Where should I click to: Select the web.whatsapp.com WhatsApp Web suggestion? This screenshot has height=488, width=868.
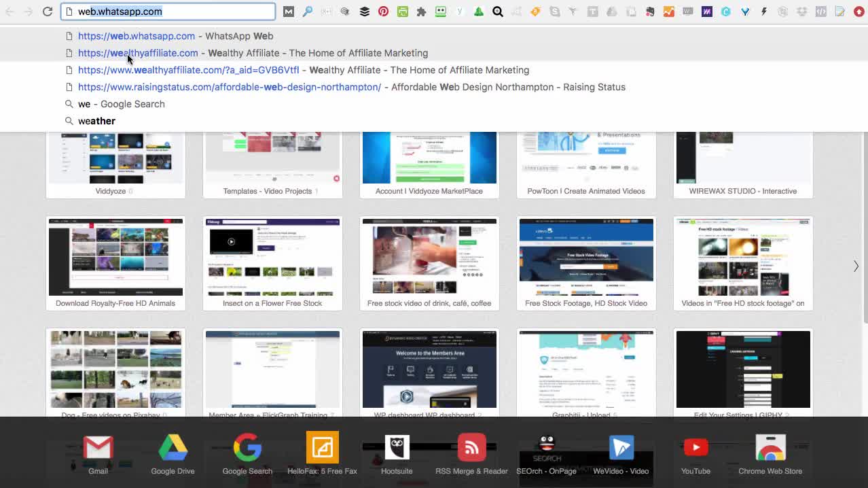click(x=434, y=36)
